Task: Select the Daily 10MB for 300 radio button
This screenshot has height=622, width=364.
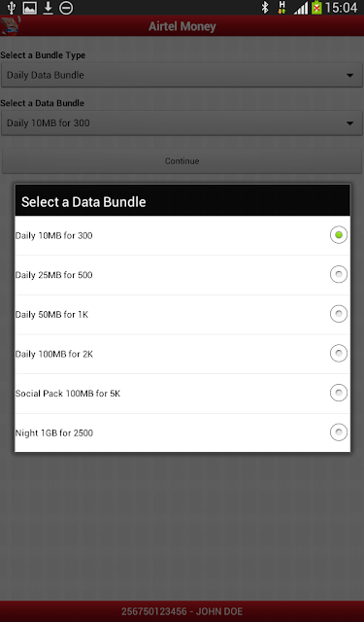Action: point(339,235)
